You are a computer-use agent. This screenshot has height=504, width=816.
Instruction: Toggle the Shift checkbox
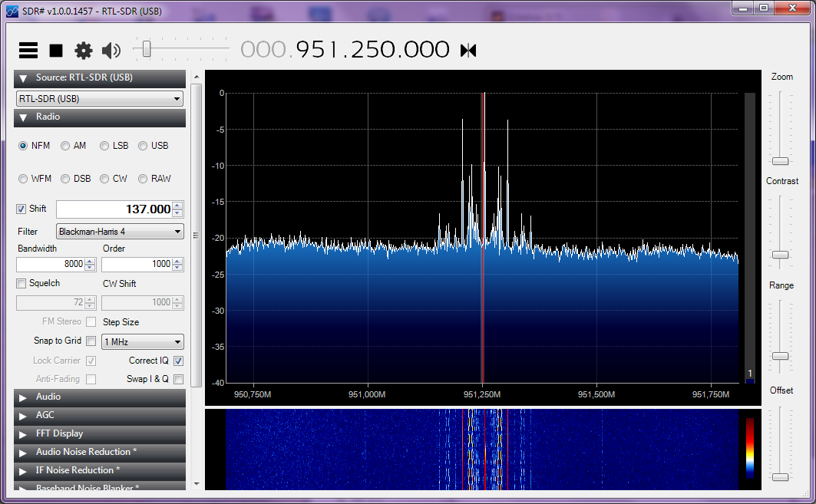pos(21,209)
